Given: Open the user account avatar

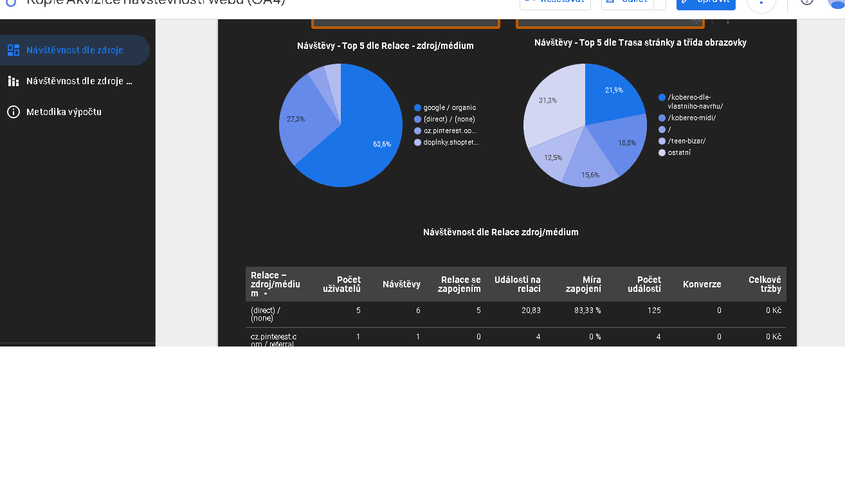Looking at the screenshot, I should 836,3.
